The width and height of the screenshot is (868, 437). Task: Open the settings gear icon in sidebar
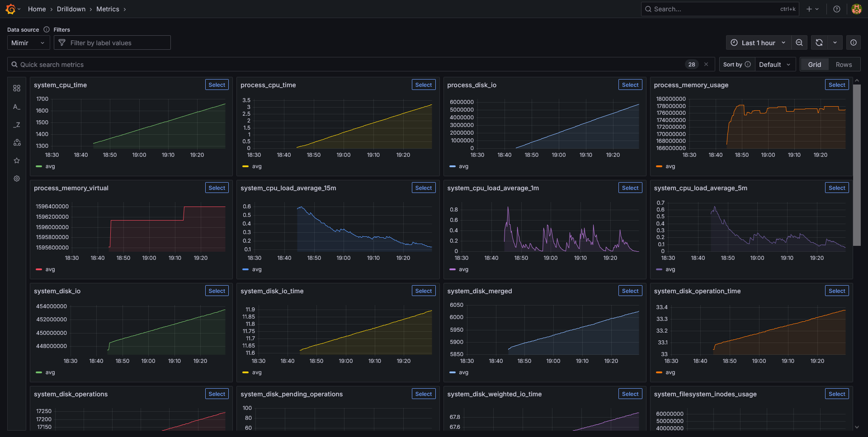click(17, 179)
